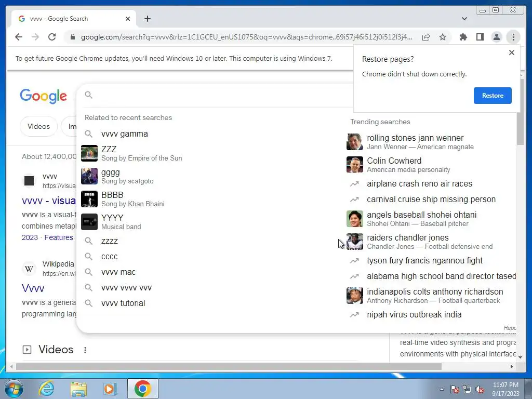Click the Videos section play icon
532x399 pixels.
[x=27, y=350]
